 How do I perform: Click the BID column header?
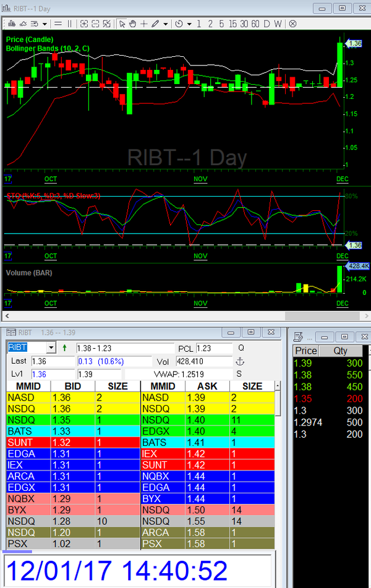(x=73, y=386)
